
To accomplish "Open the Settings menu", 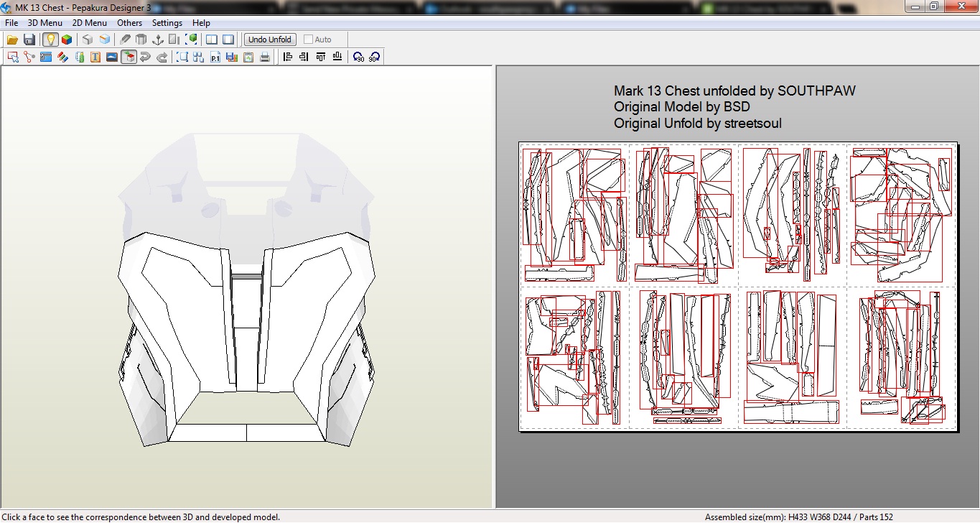I will click(x=167, y=23).
